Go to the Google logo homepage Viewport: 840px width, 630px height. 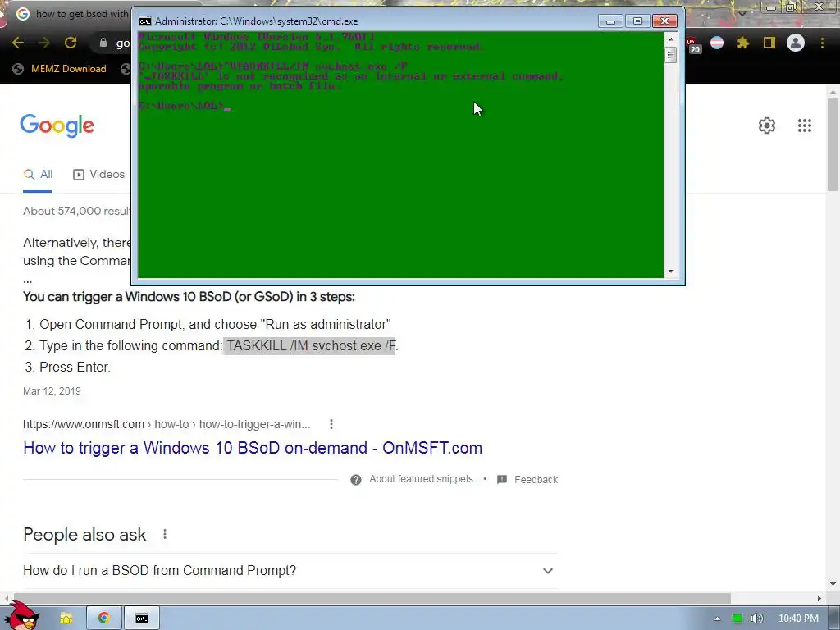57,126
